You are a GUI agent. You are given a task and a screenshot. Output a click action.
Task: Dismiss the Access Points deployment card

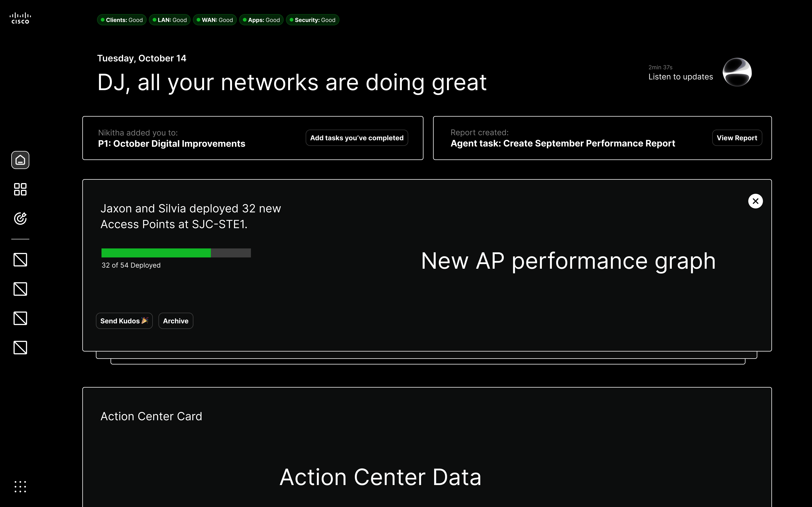755,201
